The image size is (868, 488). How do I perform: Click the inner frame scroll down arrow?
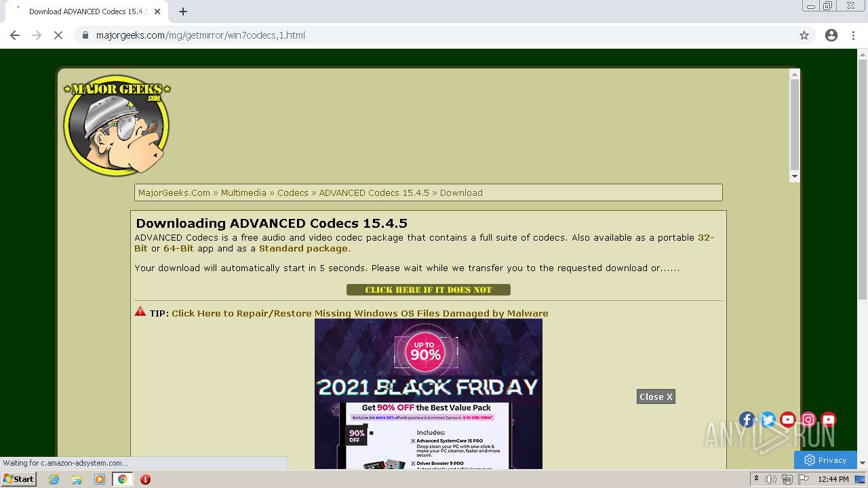(x=795, y=176)
